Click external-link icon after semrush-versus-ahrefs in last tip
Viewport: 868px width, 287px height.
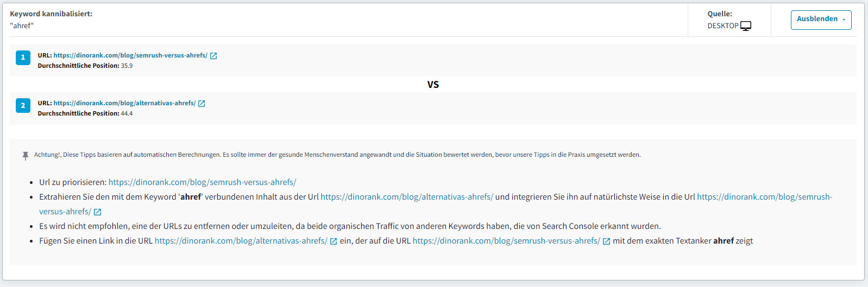pyautogui.click(x=606, y=241)
